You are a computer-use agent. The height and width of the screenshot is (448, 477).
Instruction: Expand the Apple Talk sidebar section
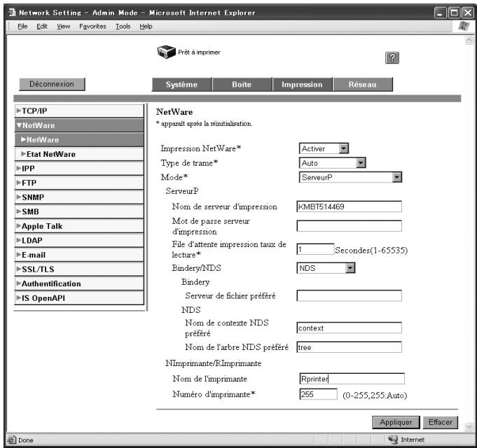pos(79,226)
